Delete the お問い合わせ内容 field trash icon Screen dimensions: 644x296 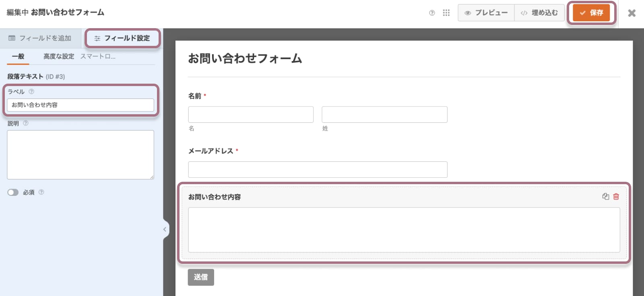616,197
